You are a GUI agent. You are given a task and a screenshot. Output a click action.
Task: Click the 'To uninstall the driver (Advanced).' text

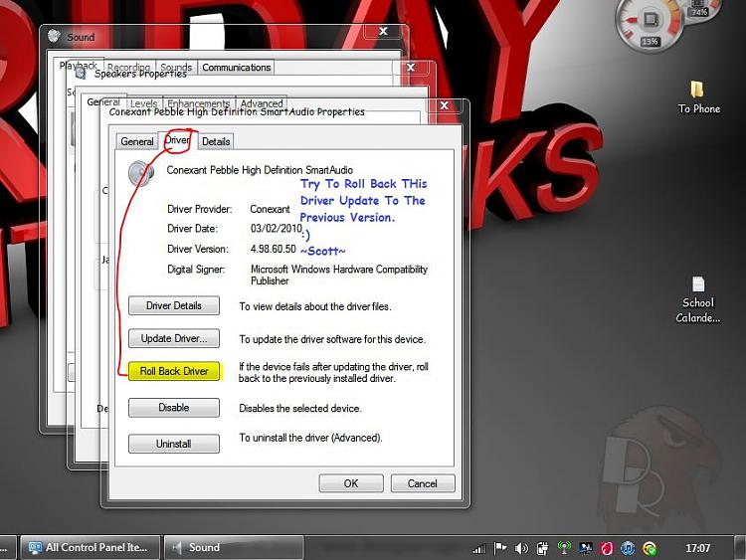tap(310, 438)
